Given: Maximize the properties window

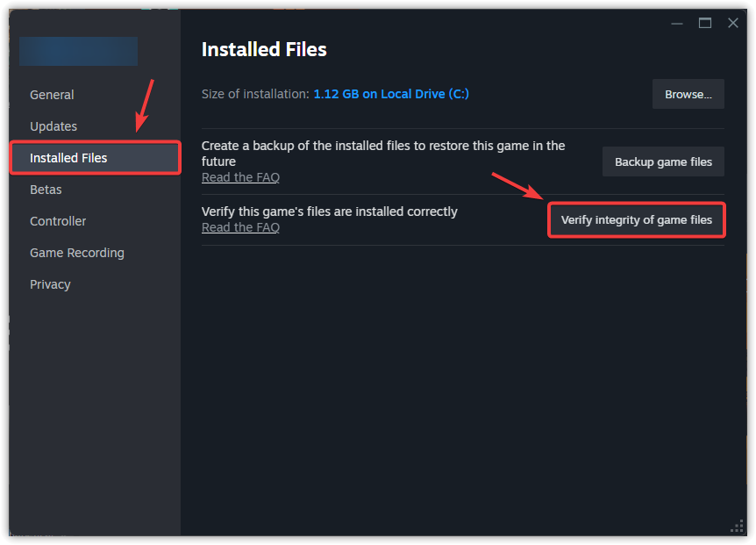Looking at the screenshot, I should pos(704,23).
